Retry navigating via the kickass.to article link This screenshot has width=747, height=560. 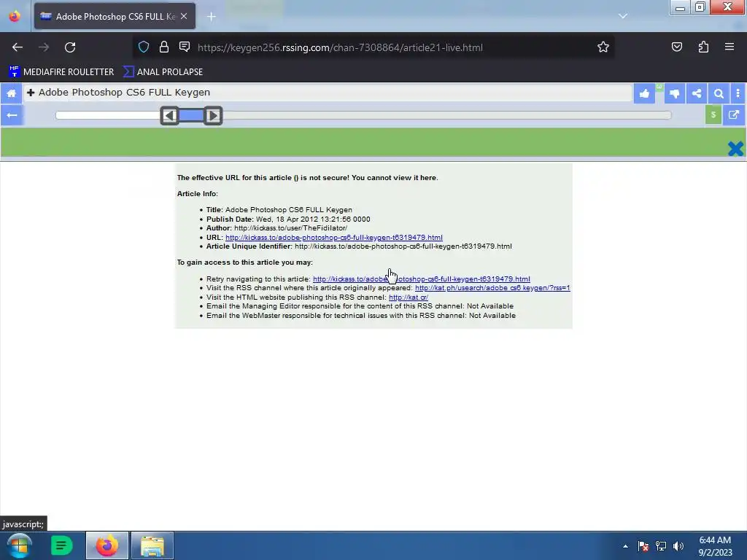[x=421, y=279]
